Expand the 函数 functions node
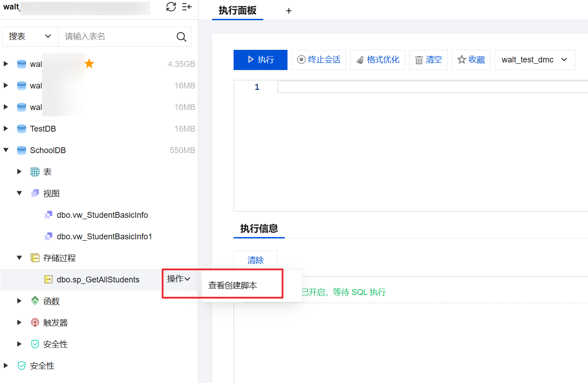The width and height of the screenshot is (588, 383). pyautogui.click(x=19, y=301)
